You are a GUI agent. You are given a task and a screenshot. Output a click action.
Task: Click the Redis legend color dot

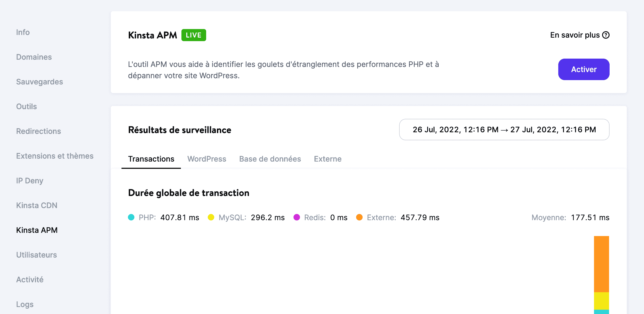[297, 217]
